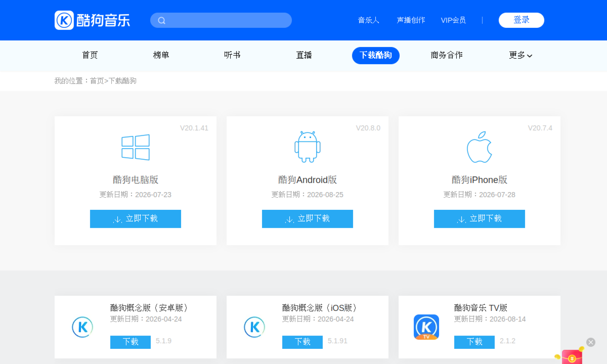Image resolution: width=607 pixels, height=364 pixels.
Task: Click 立即下载 for 酷狗Android版
Action: tap(307, 219)
